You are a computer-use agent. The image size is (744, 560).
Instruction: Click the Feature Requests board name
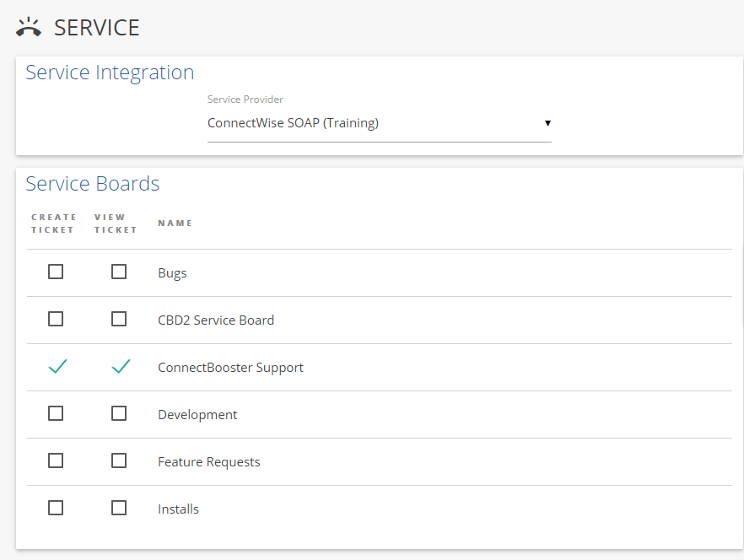click(x=209, y=462)
